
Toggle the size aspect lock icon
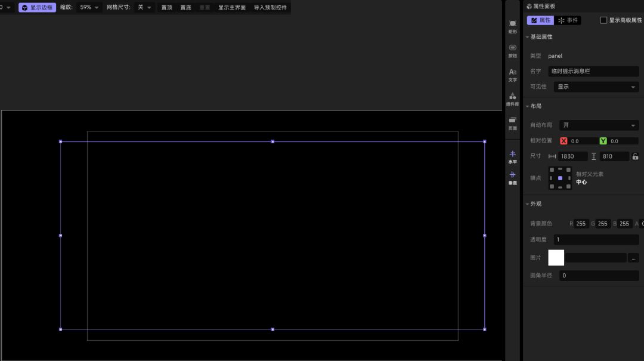click(x=636, y=156)
